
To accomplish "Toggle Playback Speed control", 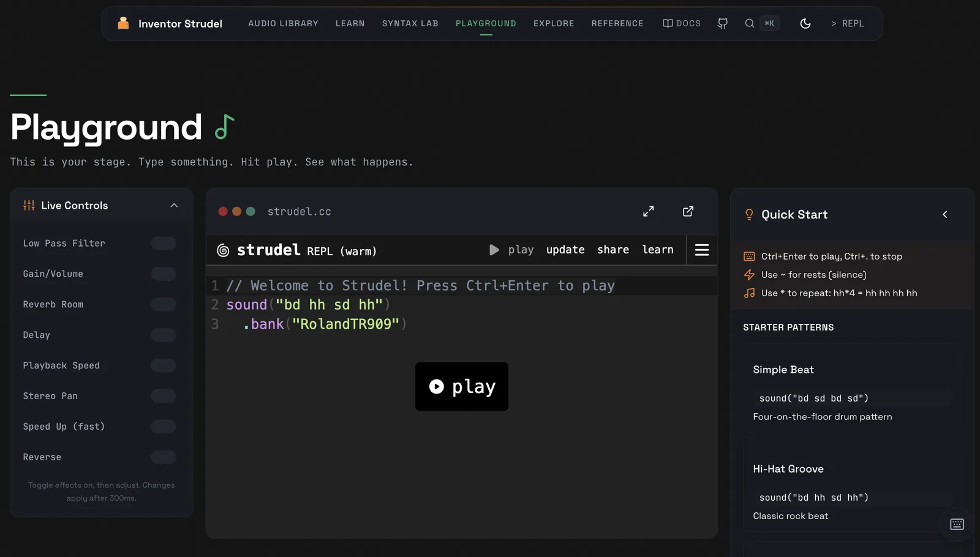I will click(x=164, y=366).
